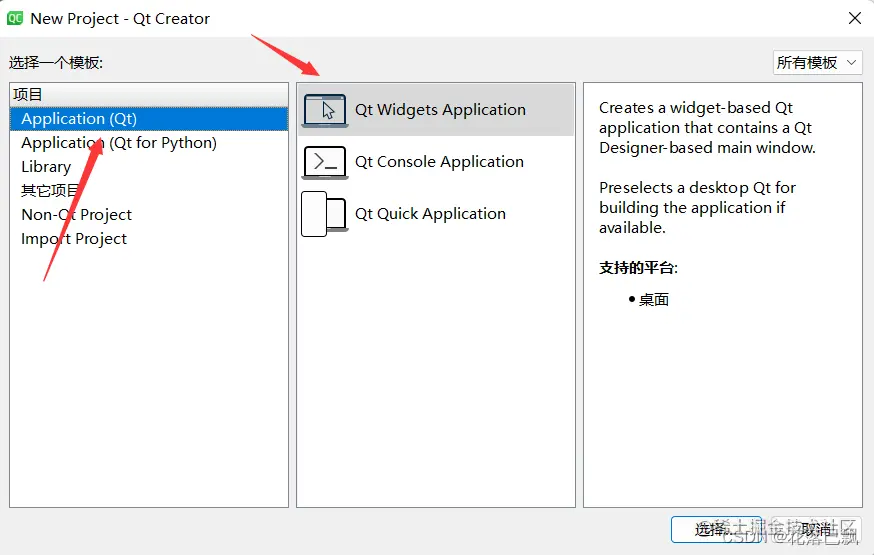Close the New Project dialog
This screenshot has height=555, width=874.
(854, 18)
